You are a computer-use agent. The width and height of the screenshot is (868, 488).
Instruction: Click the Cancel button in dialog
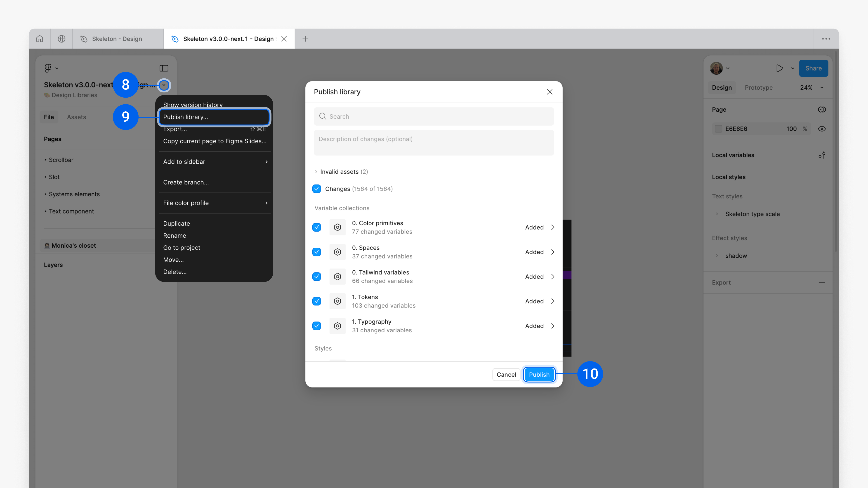[x=506, y=375]
